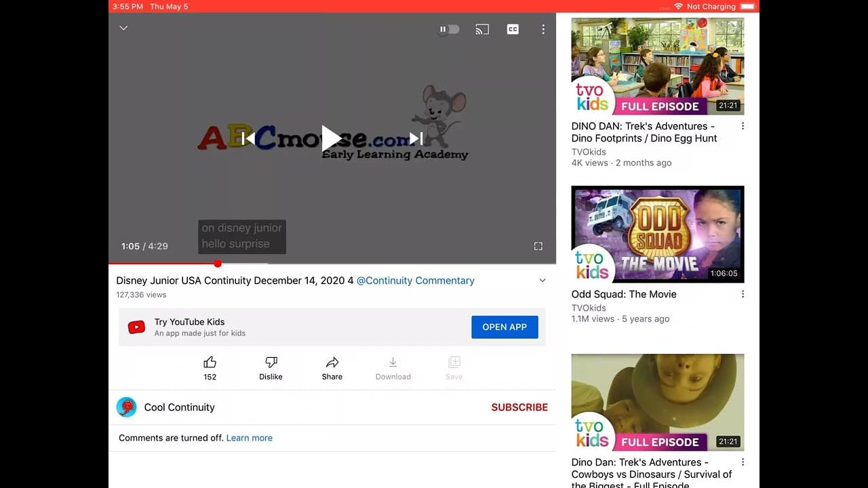Open the Cast to device icon
868x488 pixels.
(482, 29)
